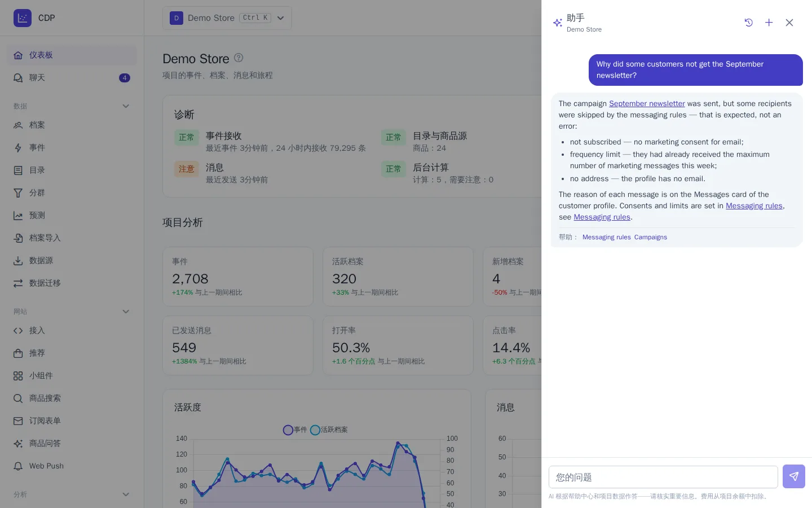Screen dimensions: 812x508
Task: Click the help icon beside Demo Store title
Action: pos(239,58)
